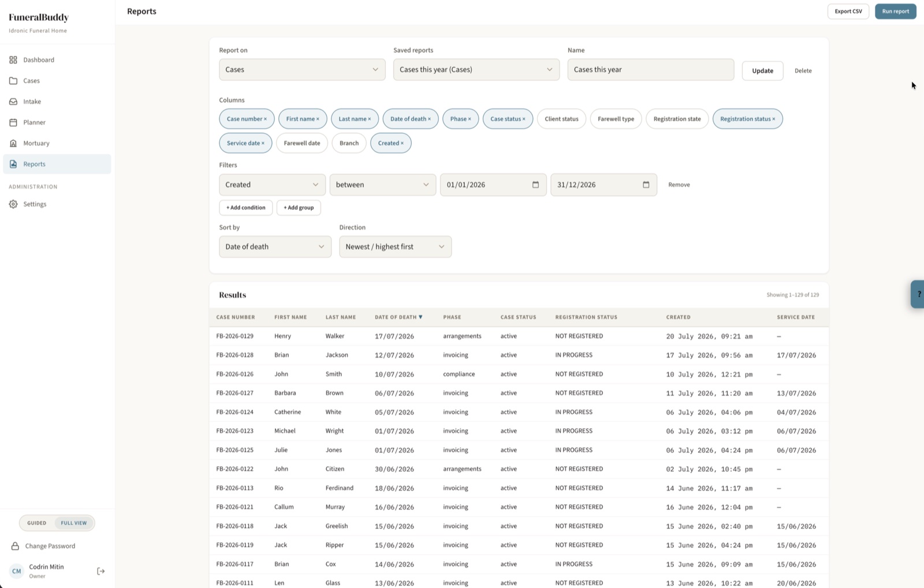Add the Registration state column chip
This screenshot has width=924, height=588.
click(677, 119)
